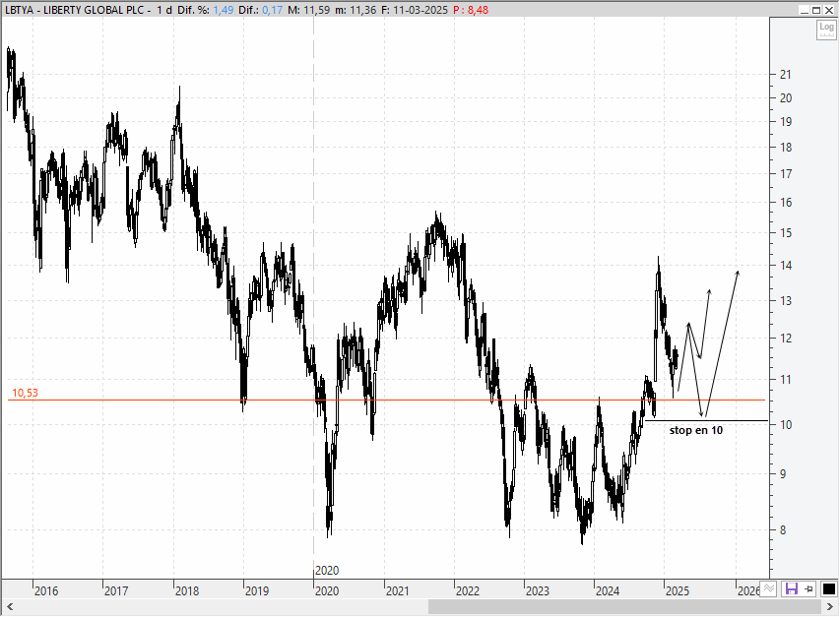Viewport: 840px width, 617px height.
Task: Click the 'Dif. %: 1,49' value
Action: click(x=205, y=10)
